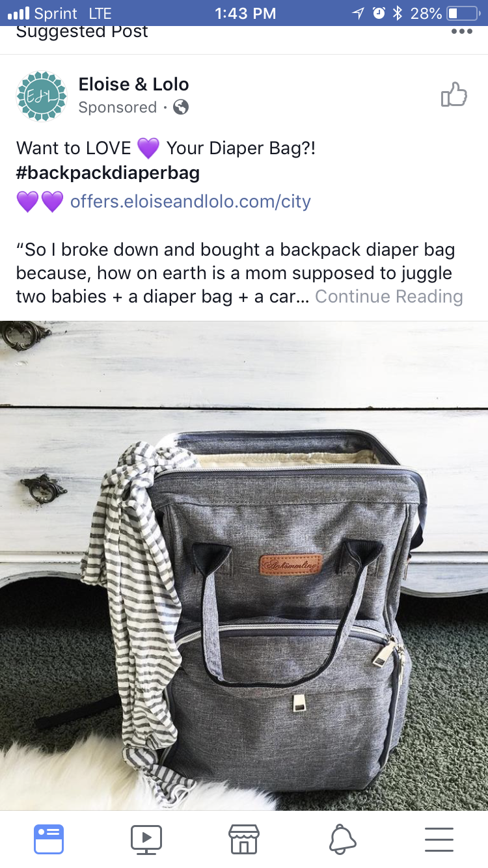The width and height of the screenshot is (488, 868).
Task: Open the offers.eloiseandlolo.com/city link
Action: [191, 202]
